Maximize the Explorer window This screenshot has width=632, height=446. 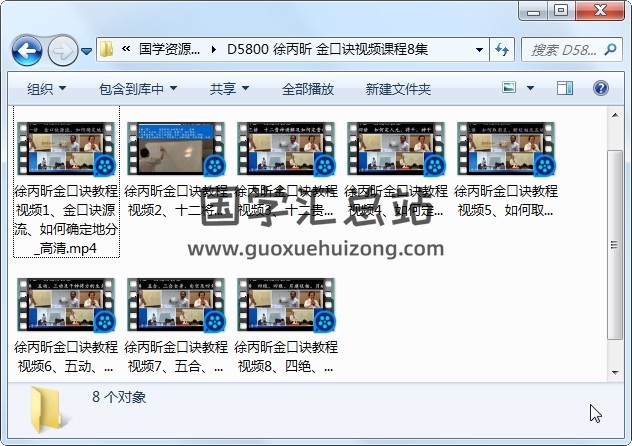pyautogui.click(x=561, y=10)
